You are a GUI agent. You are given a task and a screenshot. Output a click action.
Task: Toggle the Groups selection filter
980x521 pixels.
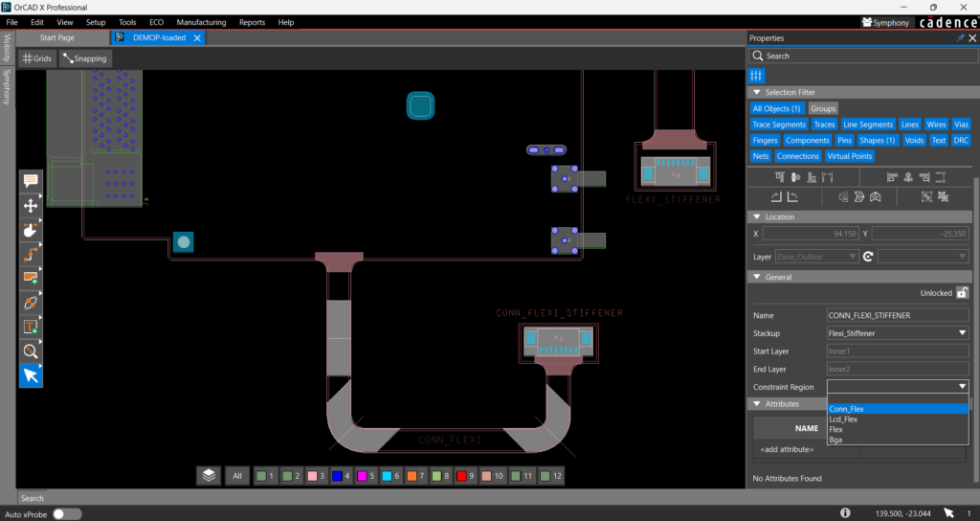coord(822,108)
